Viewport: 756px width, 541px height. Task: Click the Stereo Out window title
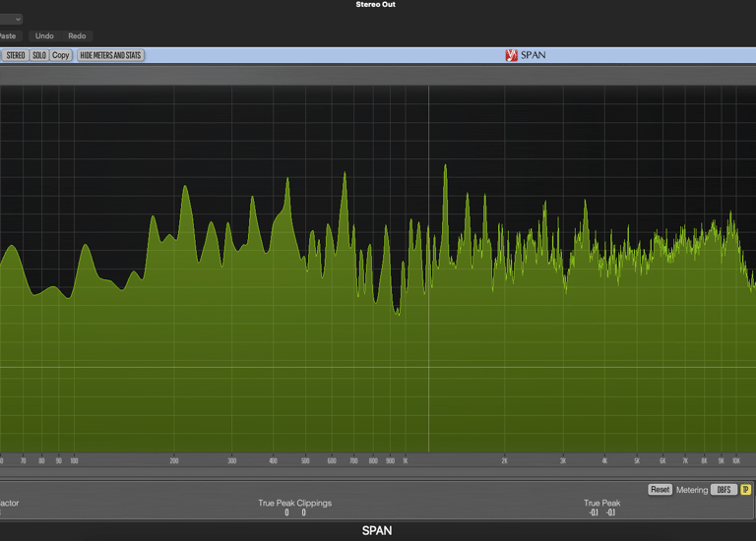pyautogui.click(x=376, y=4)
